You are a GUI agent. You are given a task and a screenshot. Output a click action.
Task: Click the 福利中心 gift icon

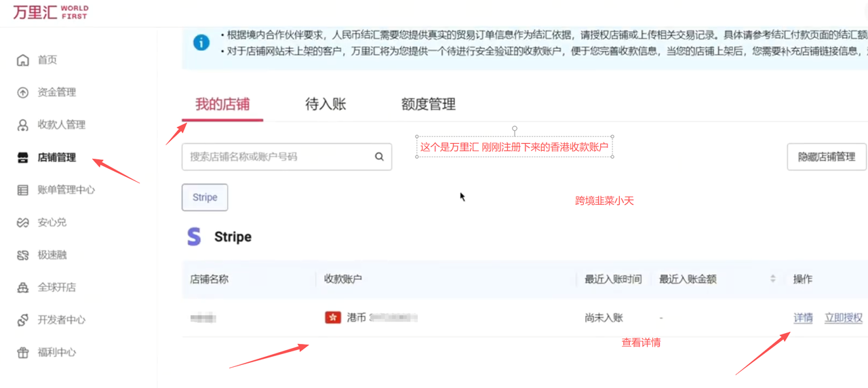click(x=23, y=353)
